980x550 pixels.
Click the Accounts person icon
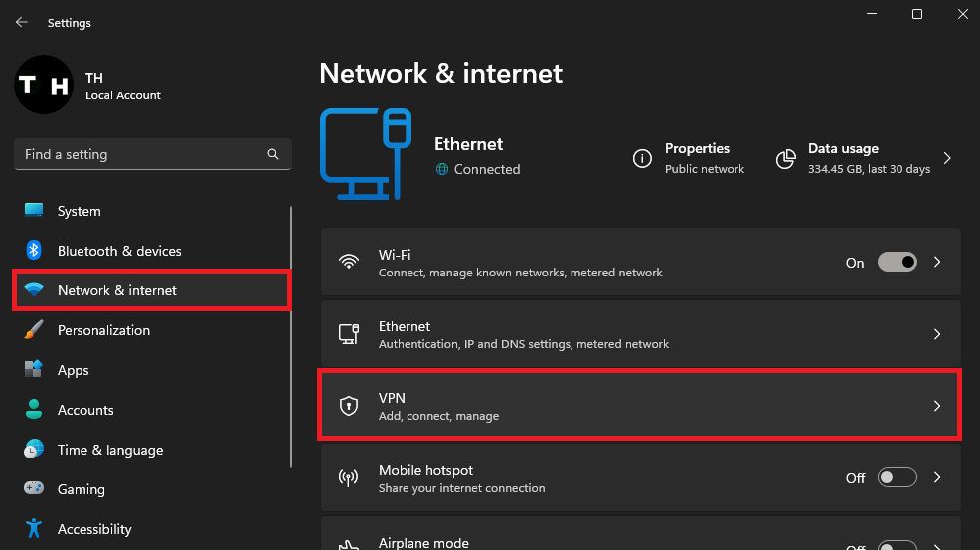(x=34, y=410)
